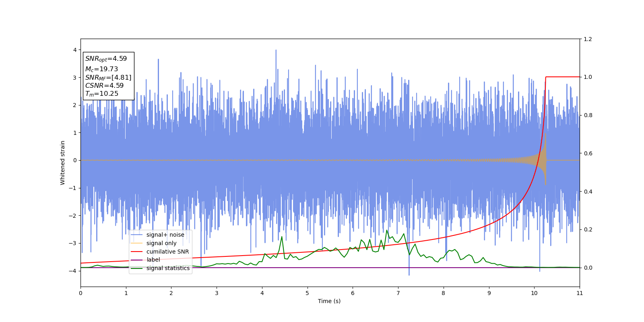
Task: Click the x-axis tick label 11
Action: pyautogui.click(x=580, y=293)
